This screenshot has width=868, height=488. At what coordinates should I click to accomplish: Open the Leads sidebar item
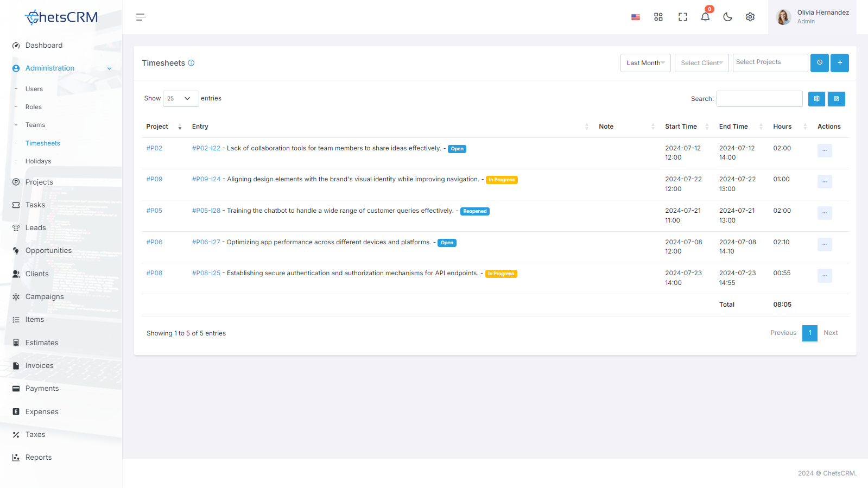pyautogui.click(x=36, y=228)
